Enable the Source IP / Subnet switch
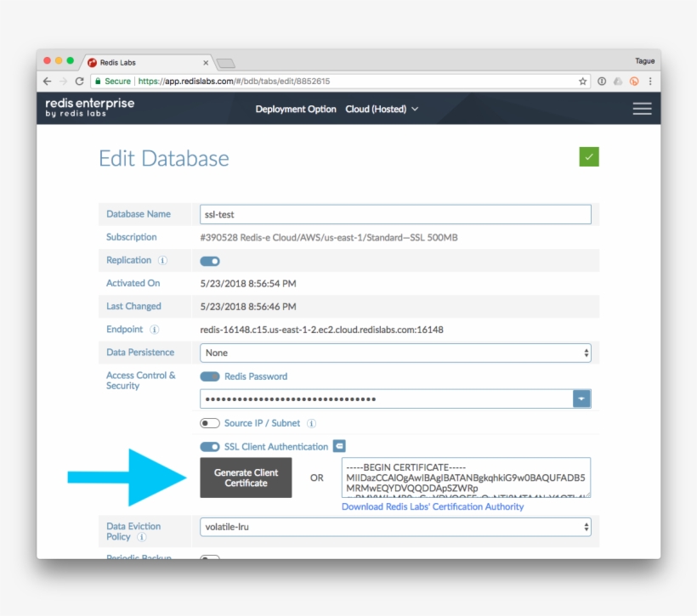This screenshot has width=697, height=616. (x=210, y=423)
